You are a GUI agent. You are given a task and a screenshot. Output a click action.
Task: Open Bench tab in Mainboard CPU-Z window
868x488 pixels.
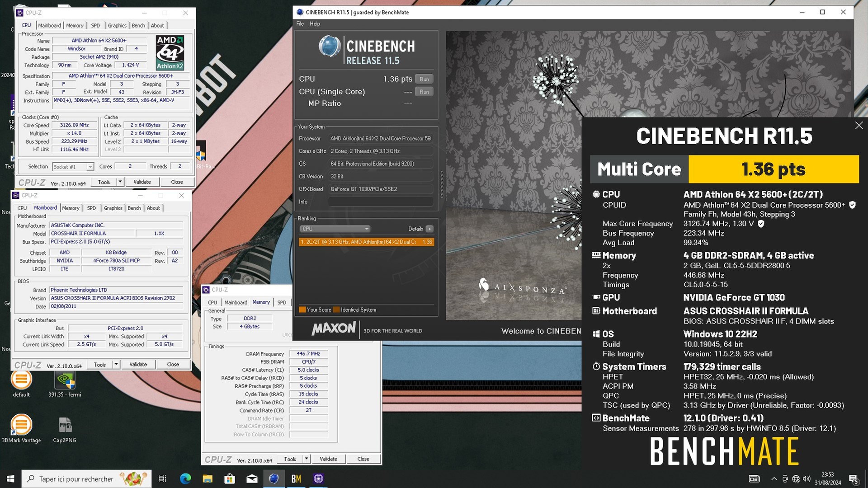(134, 208)
